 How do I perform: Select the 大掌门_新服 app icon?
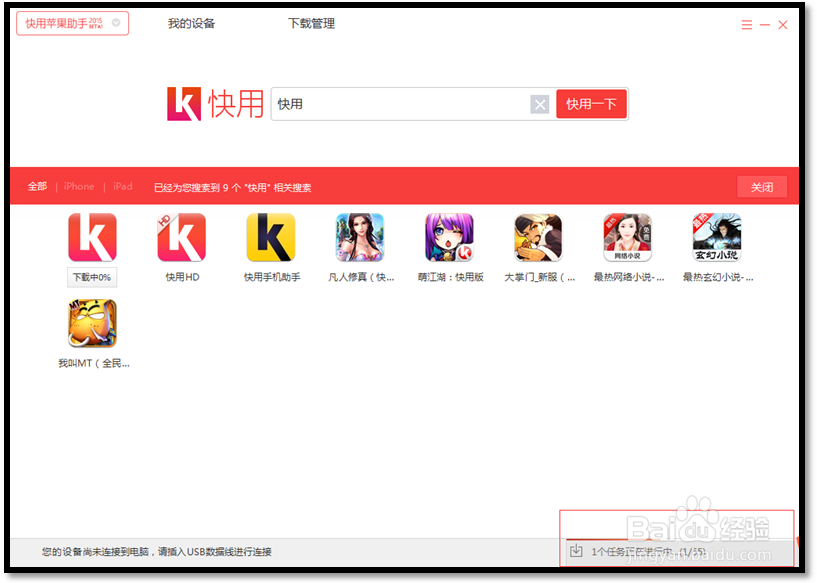click(x=537, y=238)
